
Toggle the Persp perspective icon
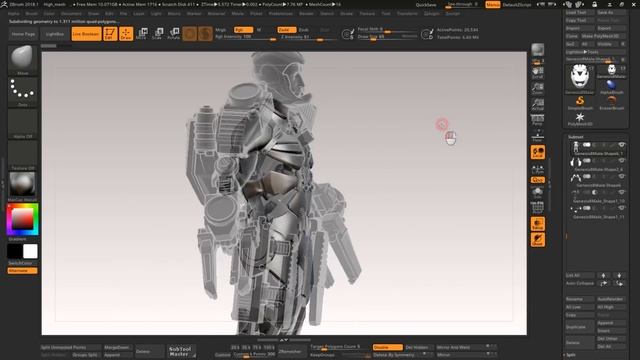(x=538, y=120)
